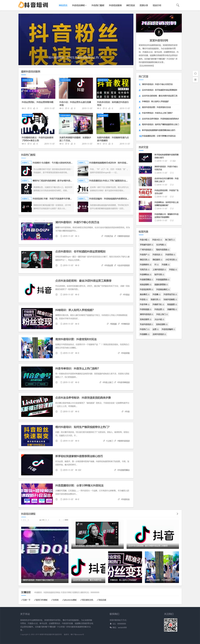Click the eye icon on 新手轻松快速掌握 article row

76,470
